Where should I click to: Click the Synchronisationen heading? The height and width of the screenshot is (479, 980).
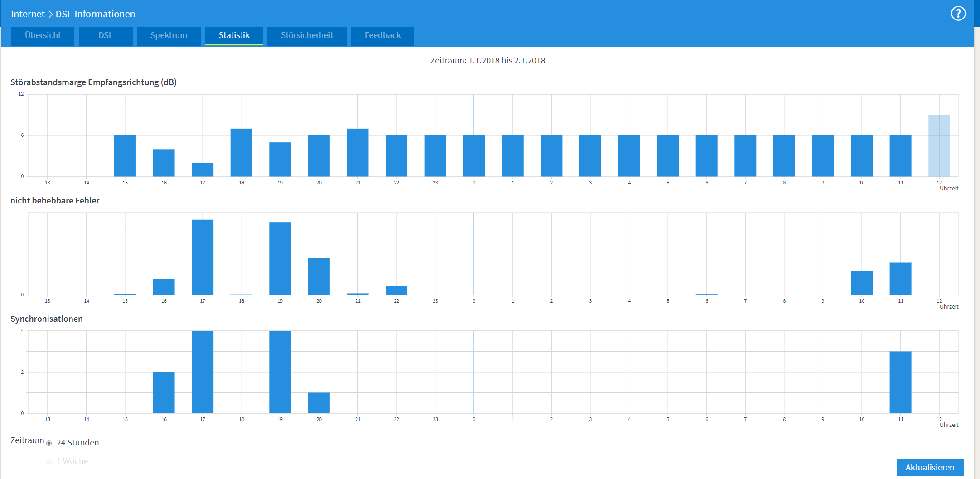pos(47,319)
